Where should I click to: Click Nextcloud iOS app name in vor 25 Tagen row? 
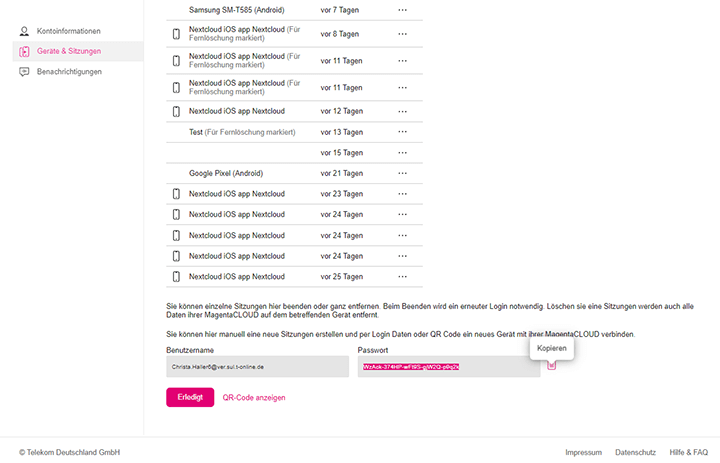click(237, 277)
